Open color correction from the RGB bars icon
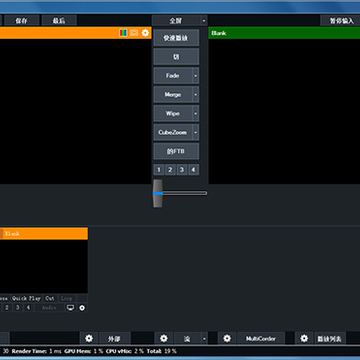The height and width of the screenshot is (360, 360). click(123, 33)
